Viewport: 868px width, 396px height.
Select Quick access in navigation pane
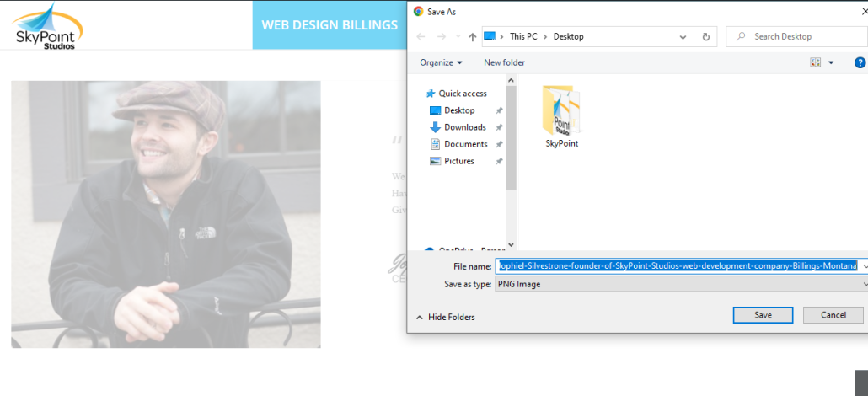[x=457, y=94]
